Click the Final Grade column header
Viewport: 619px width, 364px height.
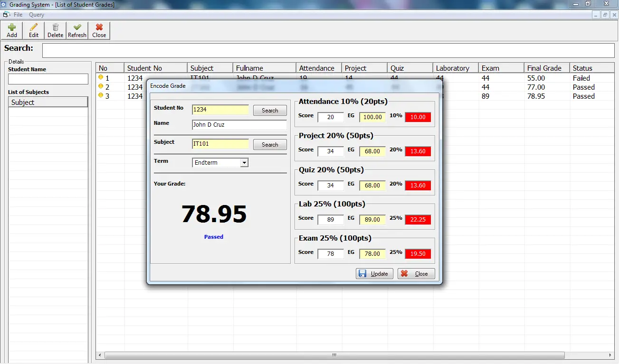544,68
